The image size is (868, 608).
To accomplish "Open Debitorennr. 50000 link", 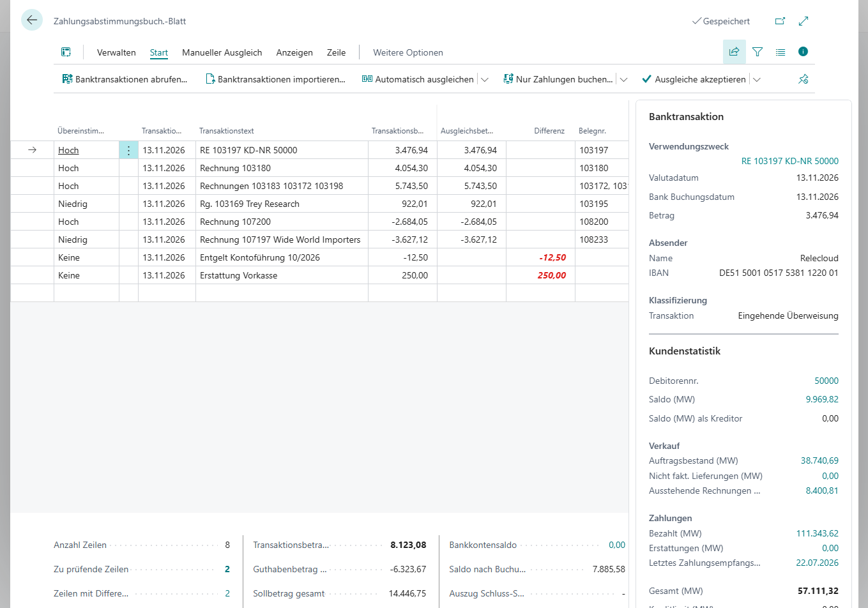I will pos(826,381).
